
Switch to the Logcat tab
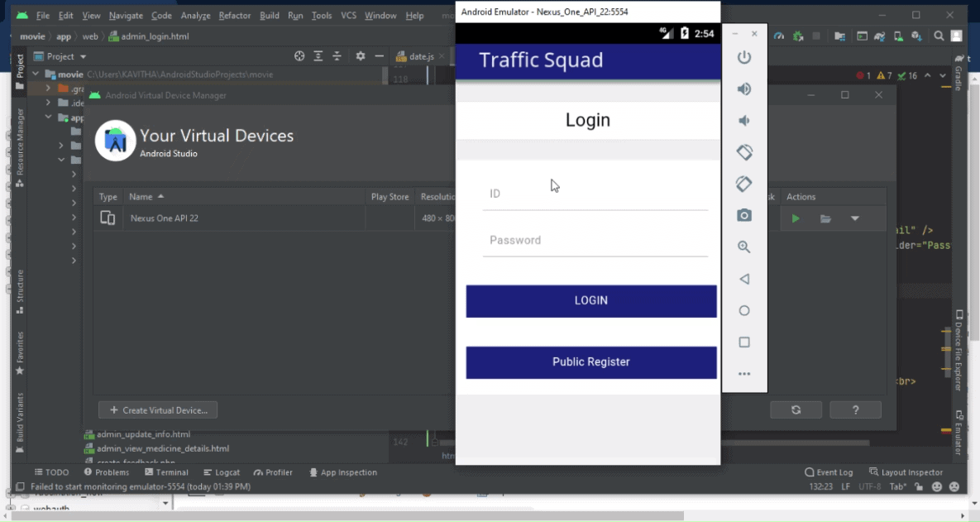pos(222,472)
